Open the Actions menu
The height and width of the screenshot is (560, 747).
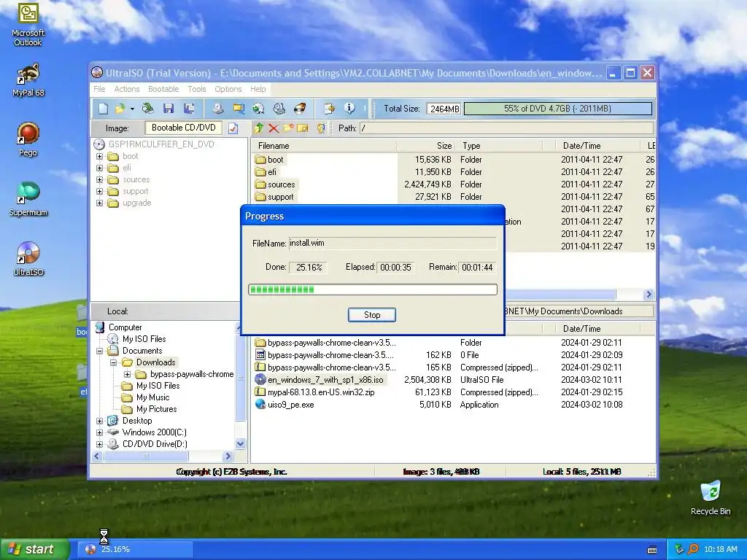pyautogui.click(x=127, y=89)
